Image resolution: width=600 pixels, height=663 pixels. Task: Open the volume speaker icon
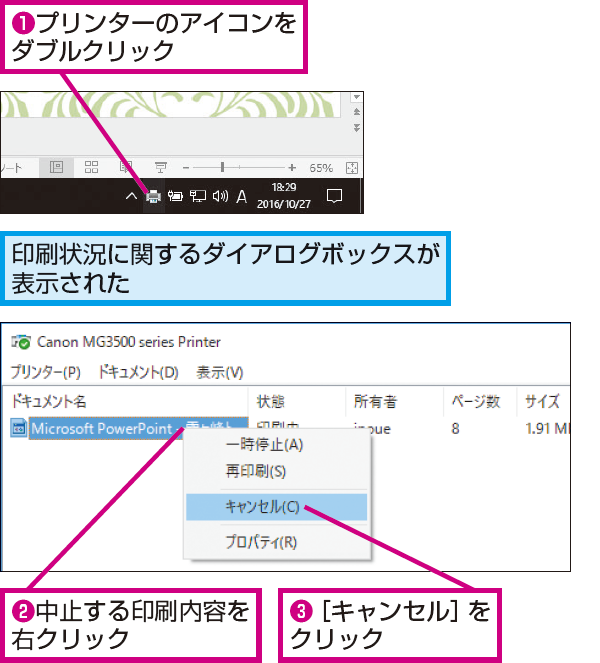click(220, 196)
